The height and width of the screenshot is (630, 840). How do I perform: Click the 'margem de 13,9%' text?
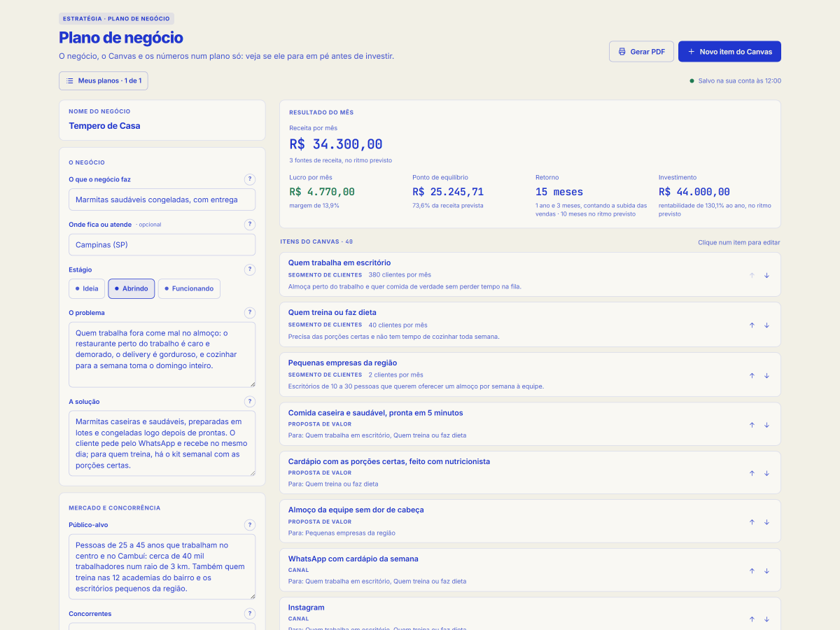[314, 206]
